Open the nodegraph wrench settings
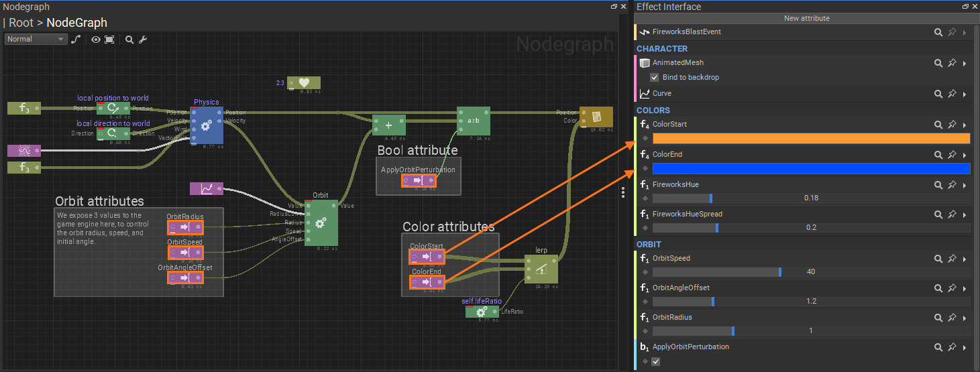 143,40
